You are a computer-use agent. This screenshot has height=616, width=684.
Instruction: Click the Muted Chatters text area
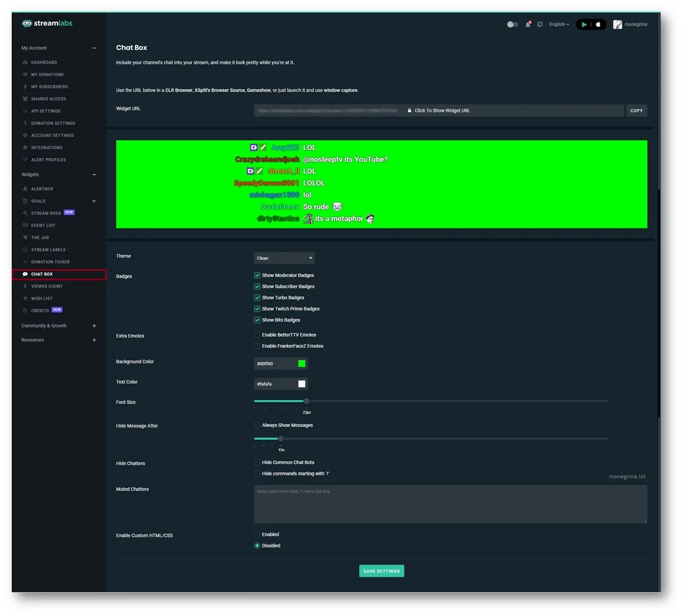click(x=451, y=505)
